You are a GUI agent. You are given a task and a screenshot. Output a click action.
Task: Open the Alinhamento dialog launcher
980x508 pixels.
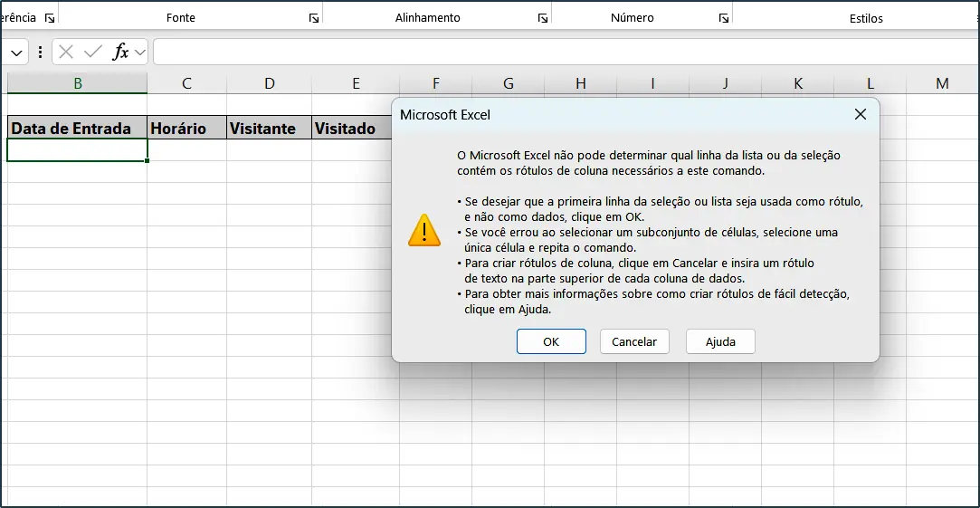[x=543, y=19]
